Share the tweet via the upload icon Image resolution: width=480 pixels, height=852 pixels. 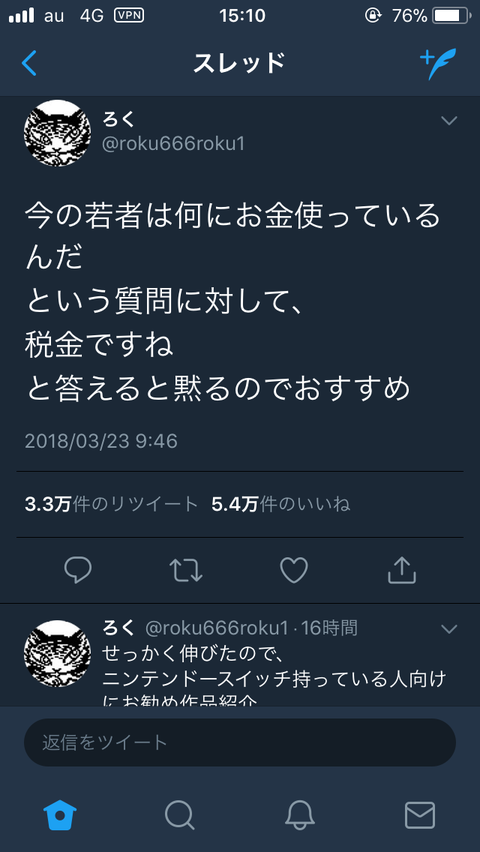pos(402,570)
